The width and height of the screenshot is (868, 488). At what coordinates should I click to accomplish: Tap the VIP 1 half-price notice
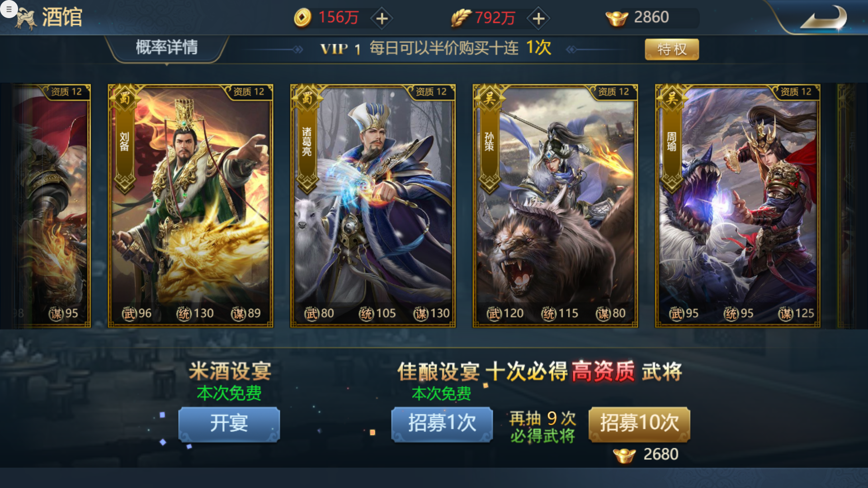436,48
